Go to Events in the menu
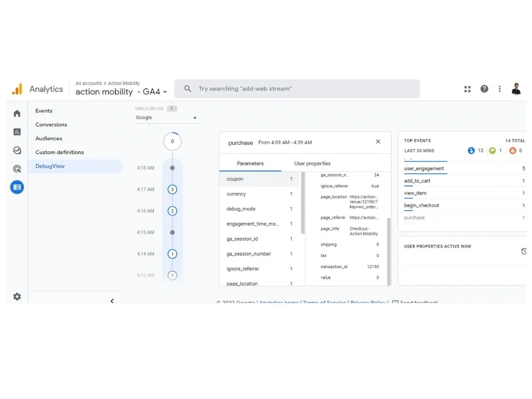This screenshot has width=532, height=399. (x=44, y=111)
